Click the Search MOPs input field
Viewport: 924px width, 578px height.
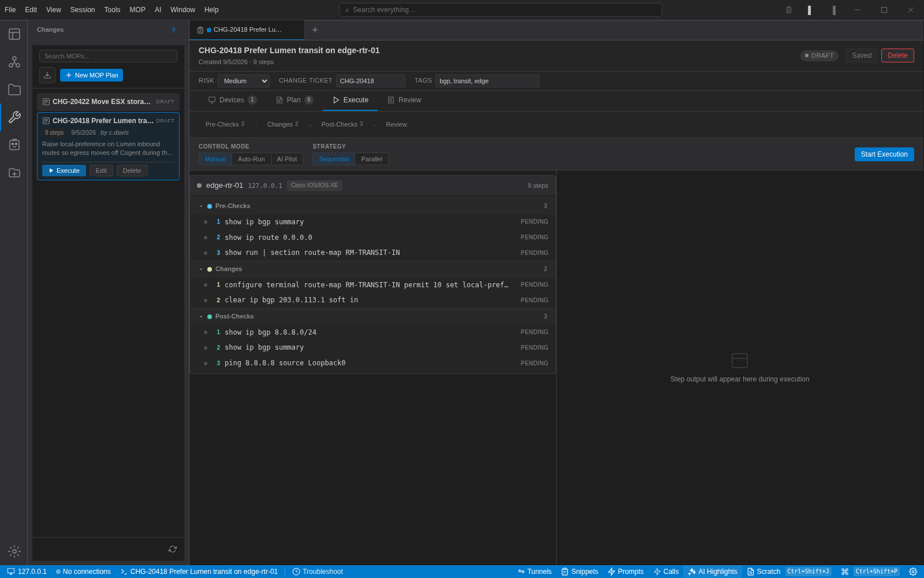tap(108, 56)
